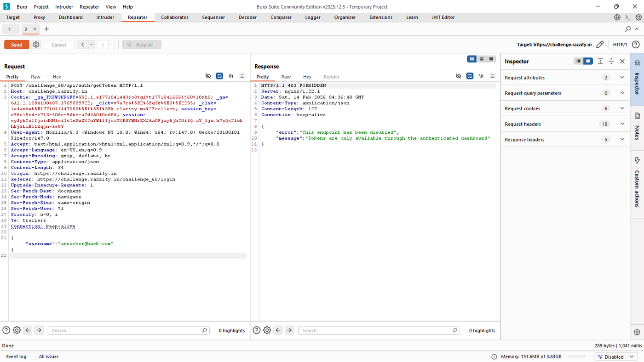Click the search icon in Repeater tab bar
The image size is (644, 362).
point(628,29)
